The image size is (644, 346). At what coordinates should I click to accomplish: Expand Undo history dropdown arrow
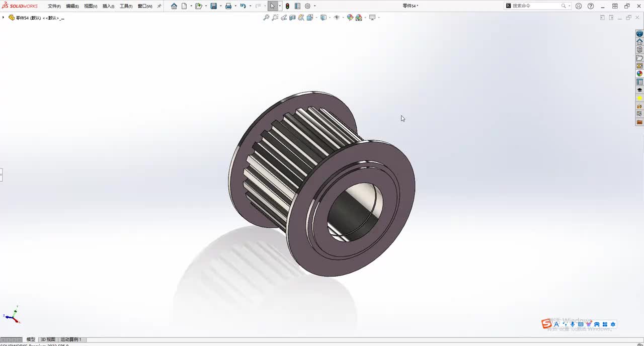[x=250, y=6]
